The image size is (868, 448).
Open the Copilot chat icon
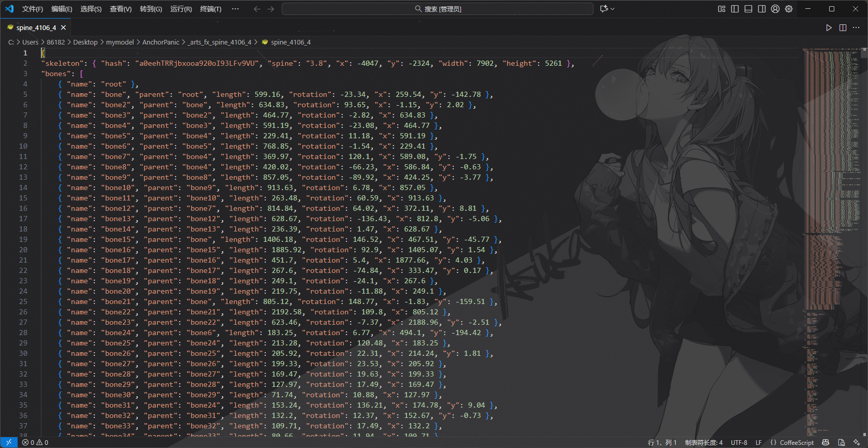coord(603,9)
